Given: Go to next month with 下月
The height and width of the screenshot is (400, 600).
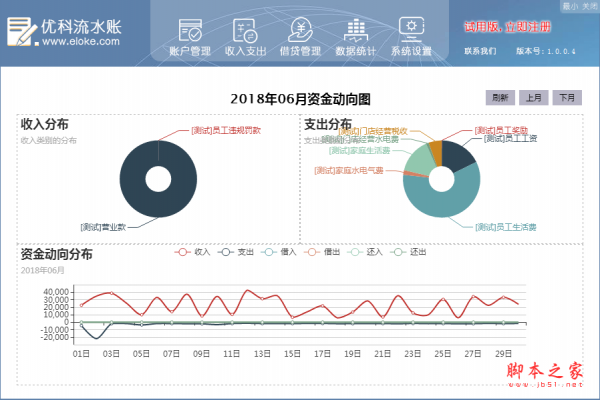Looking at the screenshot, I should pyautogui.click(x=567, y=98).
